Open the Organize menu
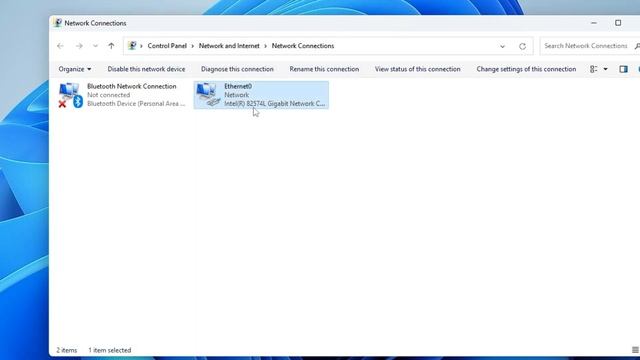 pyautogui.click(x=75, y=69)
